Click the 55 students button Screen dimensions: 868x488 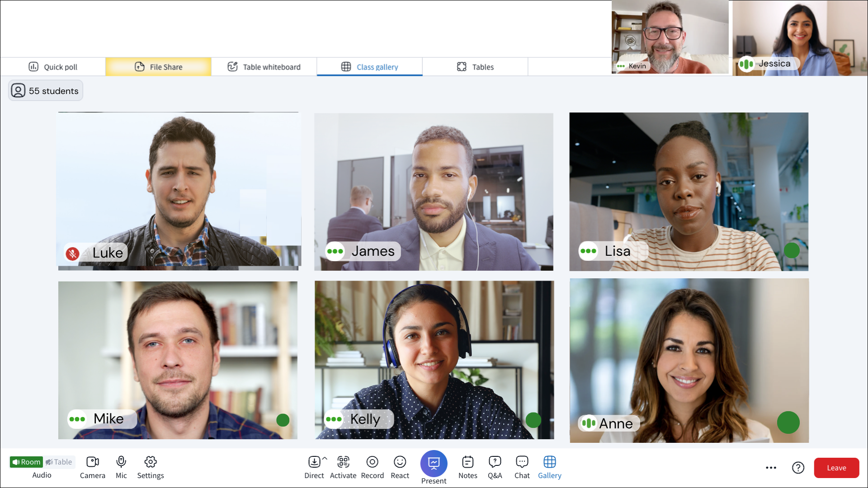(46, 91)
